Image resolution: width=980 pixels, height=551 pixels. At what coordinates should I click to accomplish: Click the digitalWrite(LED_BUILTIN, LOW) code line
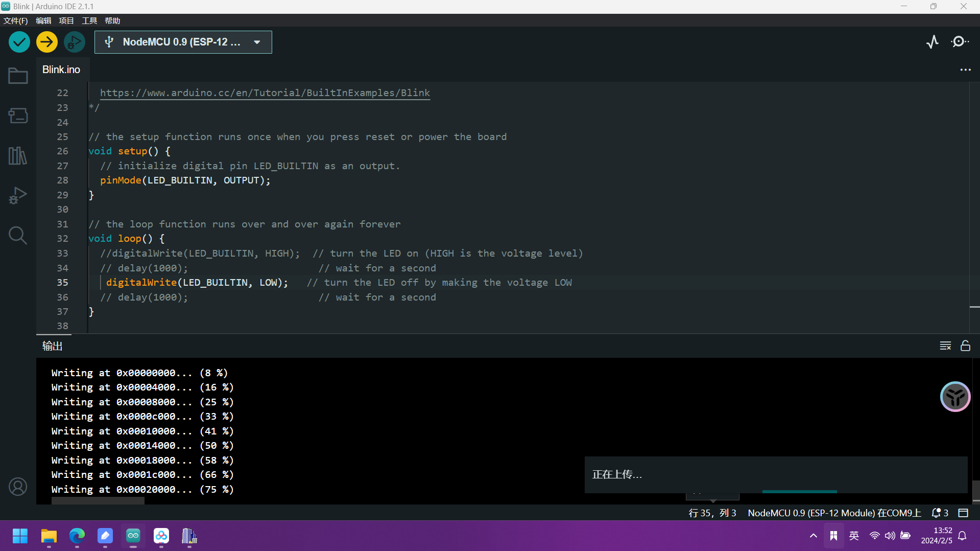click(x=197, y=282)
